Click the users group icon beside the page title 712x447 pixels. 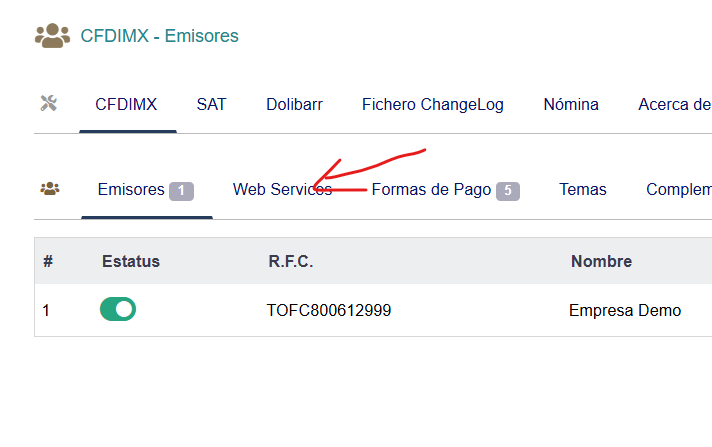[53, 35]
